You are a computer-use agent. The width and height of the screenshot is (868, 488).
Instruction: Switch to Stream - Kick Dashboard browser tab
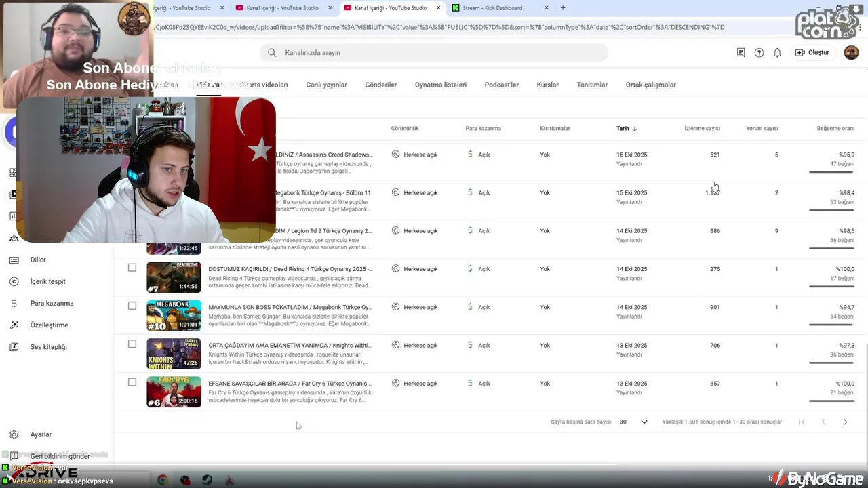(498, 8)
